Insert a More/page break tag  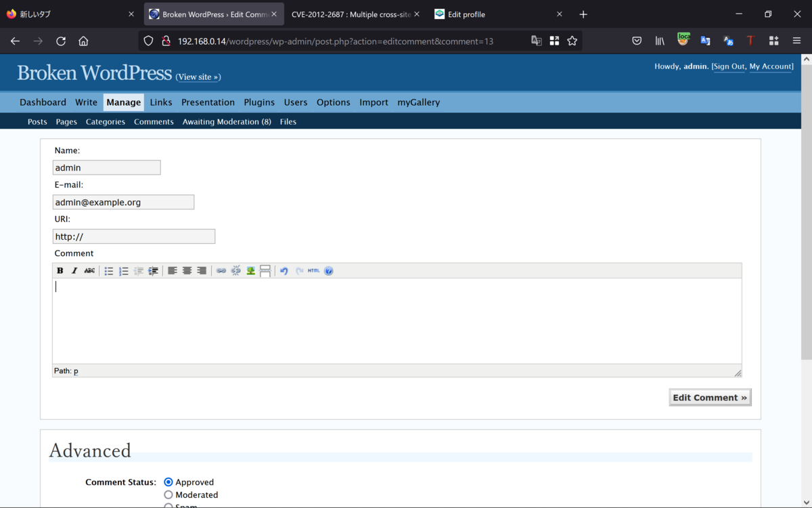(x=265, y=271)
